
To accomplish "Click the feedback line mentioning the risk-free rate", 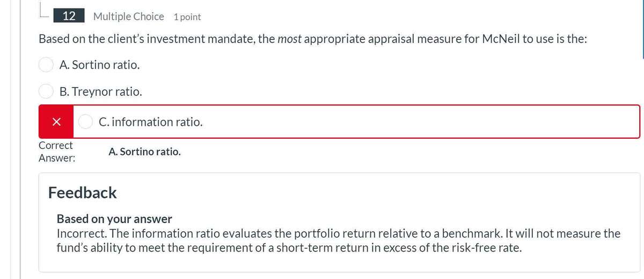I will [289, 248].
